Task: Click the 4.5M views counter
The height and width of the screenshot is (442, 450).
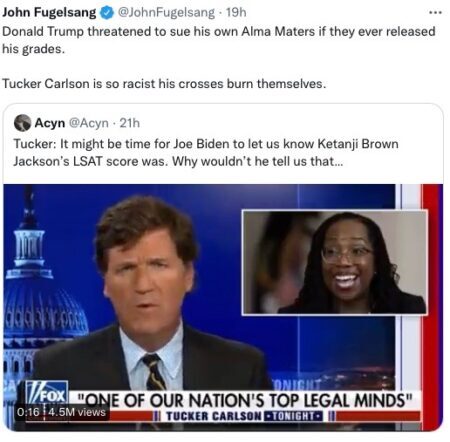Action: [77, 412]
